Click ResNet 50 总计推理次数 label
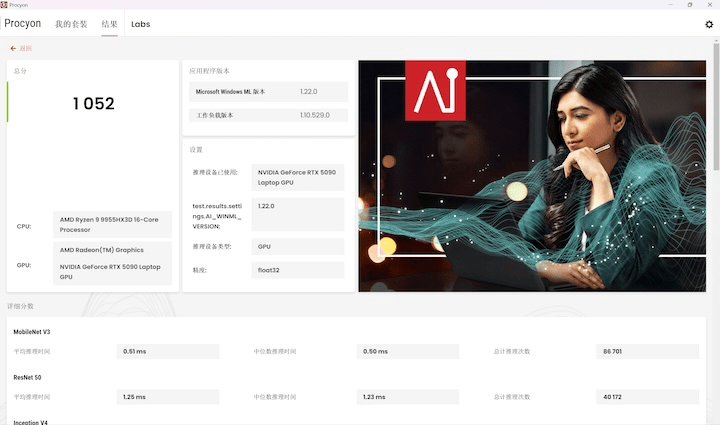This screenshot has width=720, height=425. pos(512,397)
